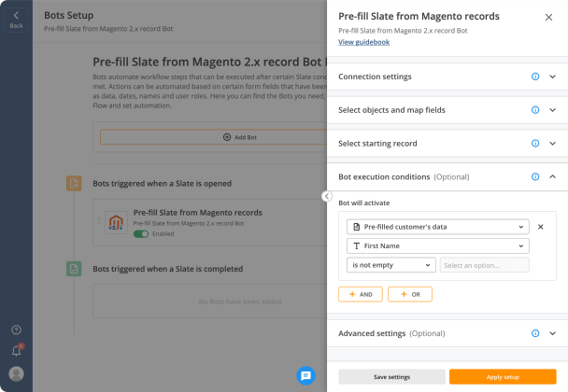Collapse the side panel with arrow handle
Viewport: 568px width, 392px height.
(327, 196)
